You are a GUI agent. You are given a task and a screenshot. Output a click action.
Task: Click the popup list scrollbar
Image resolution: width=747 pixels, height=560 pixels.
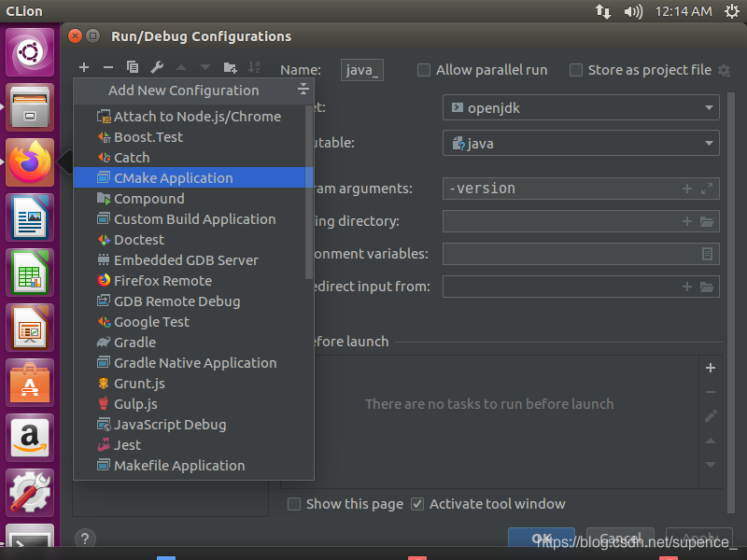point(309,193)
